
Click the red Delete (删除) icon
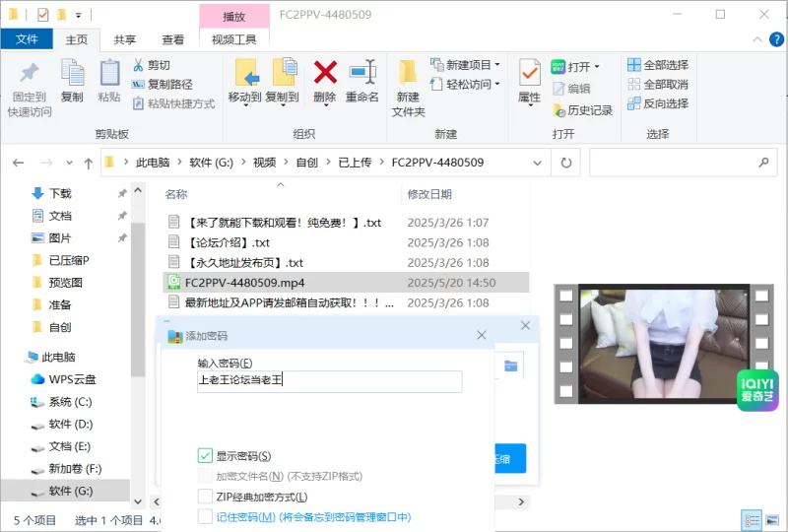(325, 72)
